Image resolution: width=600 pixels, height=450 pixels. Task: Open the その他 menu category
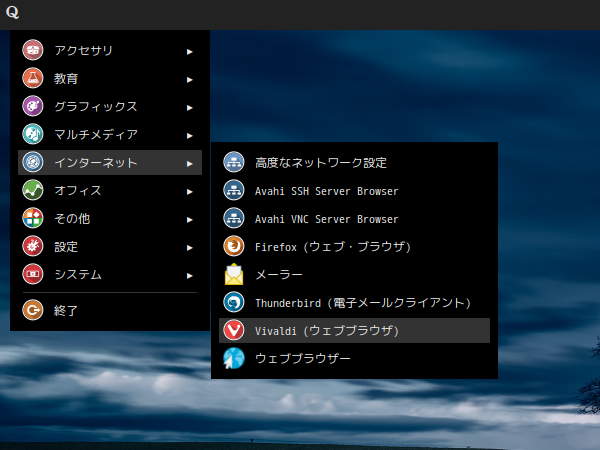(110, 218)
